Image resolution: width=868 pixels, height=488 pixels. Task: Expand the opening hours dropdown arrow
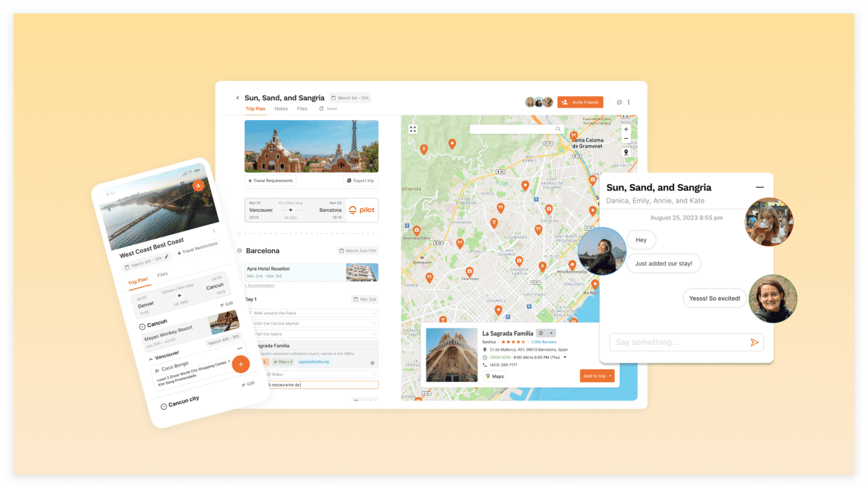coord(565,357)
